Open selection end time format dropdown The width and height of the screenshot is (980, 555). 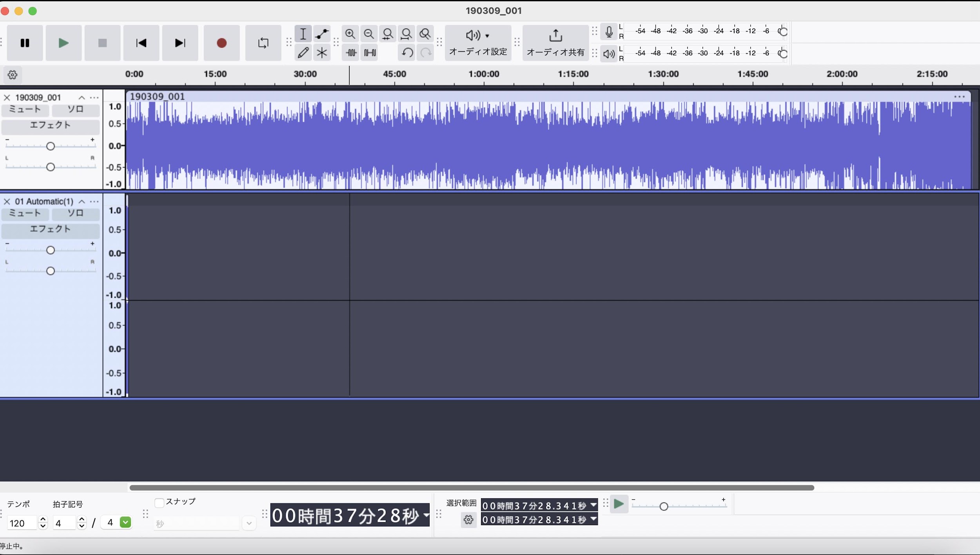click(593, 519)
